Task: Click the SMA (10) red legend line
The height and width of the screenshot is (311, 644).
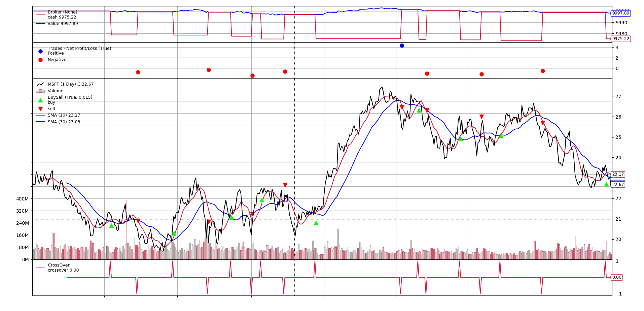Action: [x=40, y=115]
